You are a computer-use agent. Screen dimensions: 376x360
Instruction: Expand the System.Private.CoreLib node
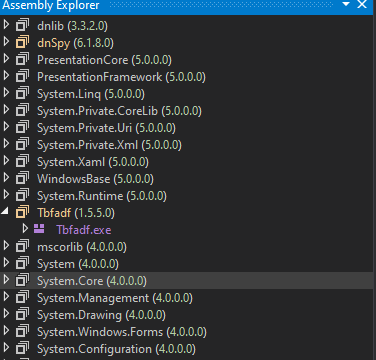click(x=6, y=110)
